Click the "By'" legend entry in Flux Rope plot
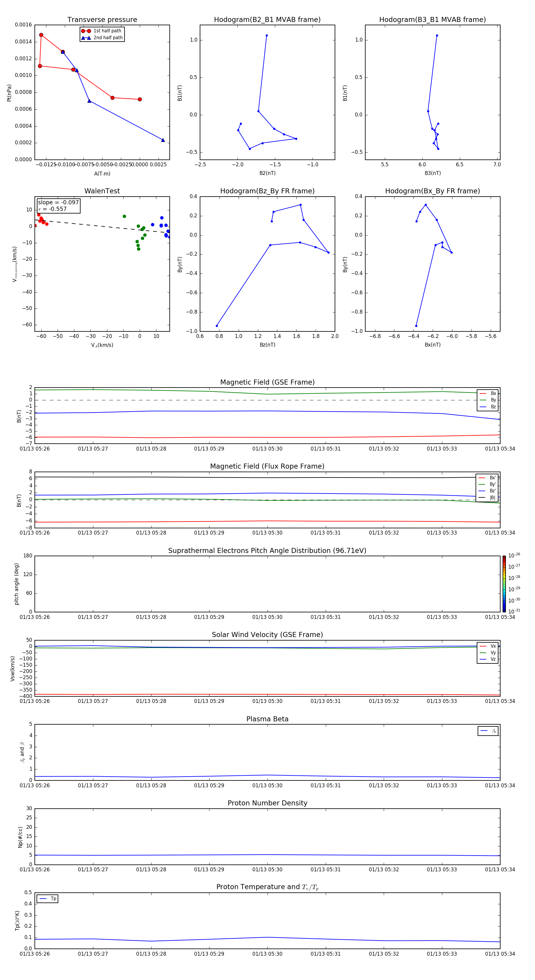535x980 pixels. [x=487, y=484]
